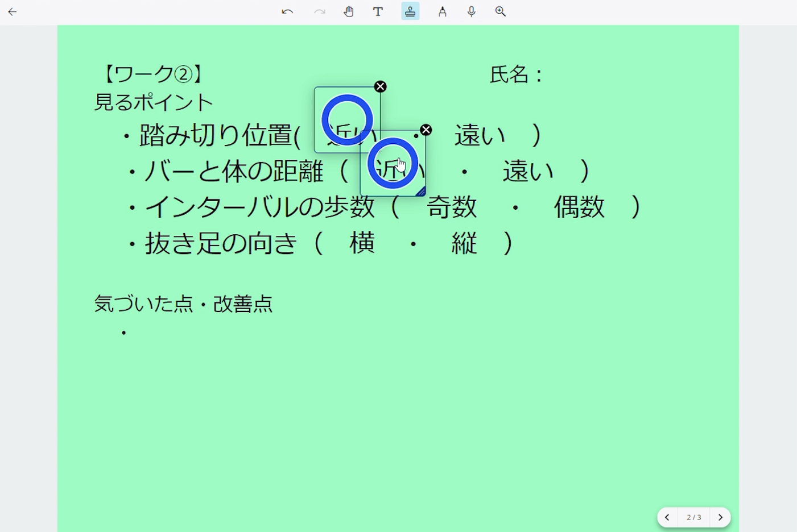Screen dimensions: 797x532
Task: Go to the previous page
Action: click(667, 517)
